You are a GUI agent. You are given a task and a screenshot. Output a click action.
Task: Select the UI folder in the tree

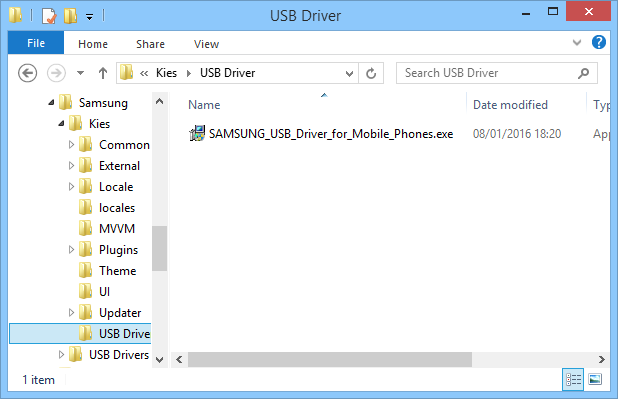click(104, 291)
